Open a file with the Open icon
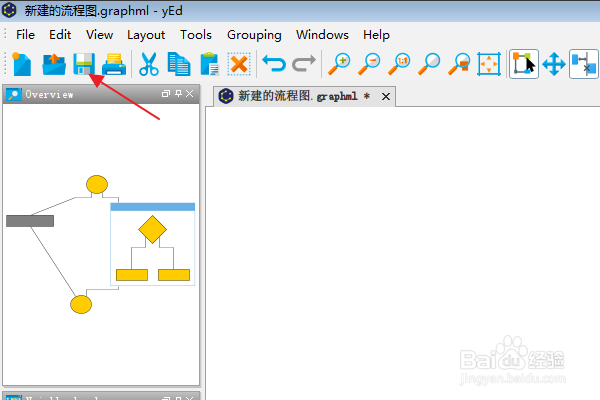The height and width of the screenshot is (400, 600). (54, 64)
